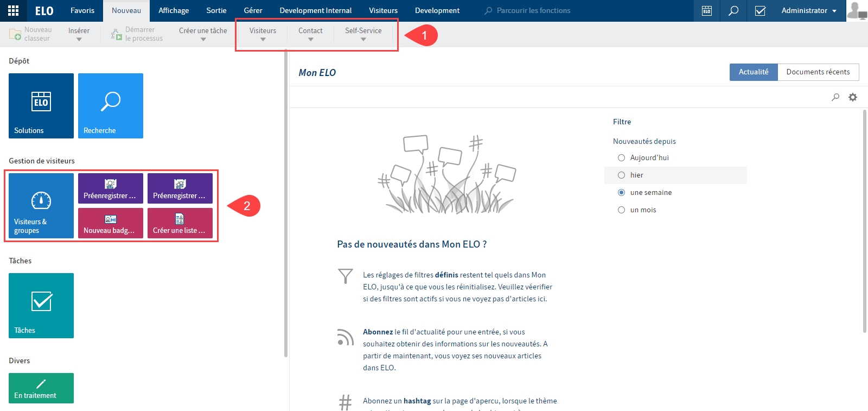Click the Filtre heading text
Screen dimensions: 868x411
pyautogui.click(x=622, y=122)
